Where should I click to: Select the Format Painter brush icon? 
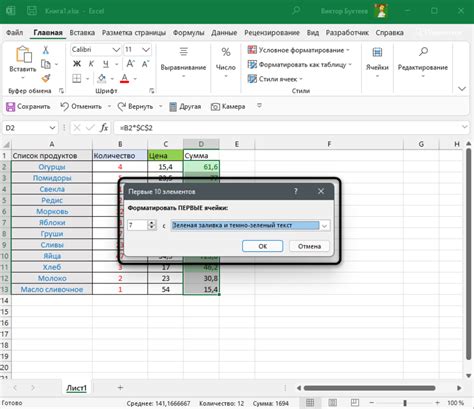point(46,79)
